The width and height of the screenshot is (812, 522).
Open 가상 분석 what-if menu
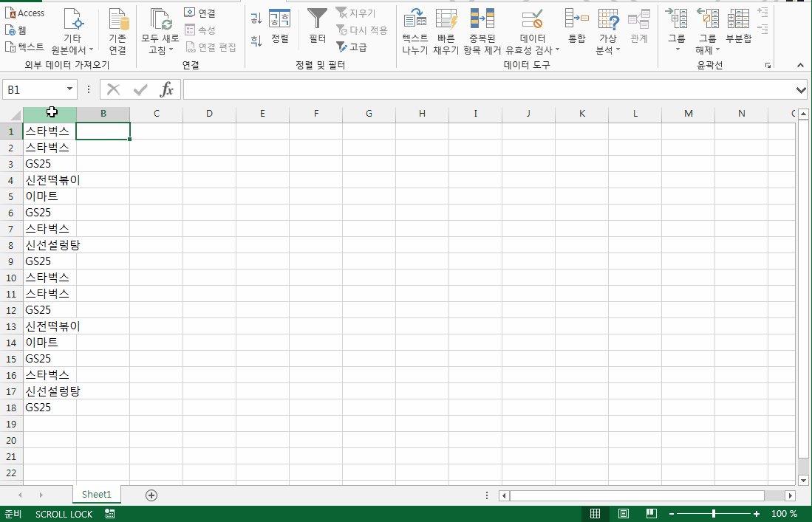[x=607, y=31]
